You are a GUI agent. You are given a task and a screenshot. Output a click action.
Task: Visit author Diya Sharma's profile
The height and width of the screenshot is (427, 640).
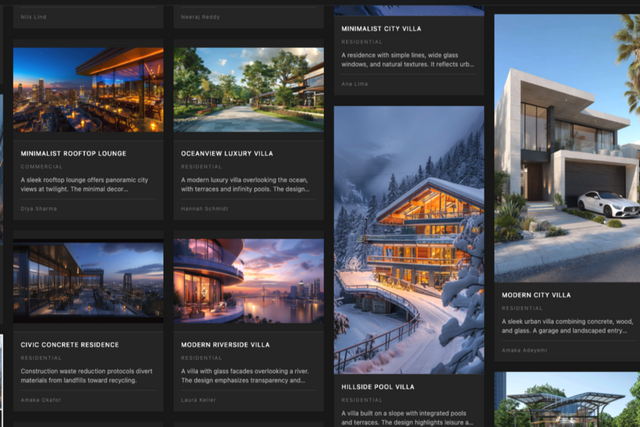coord(41,208)
